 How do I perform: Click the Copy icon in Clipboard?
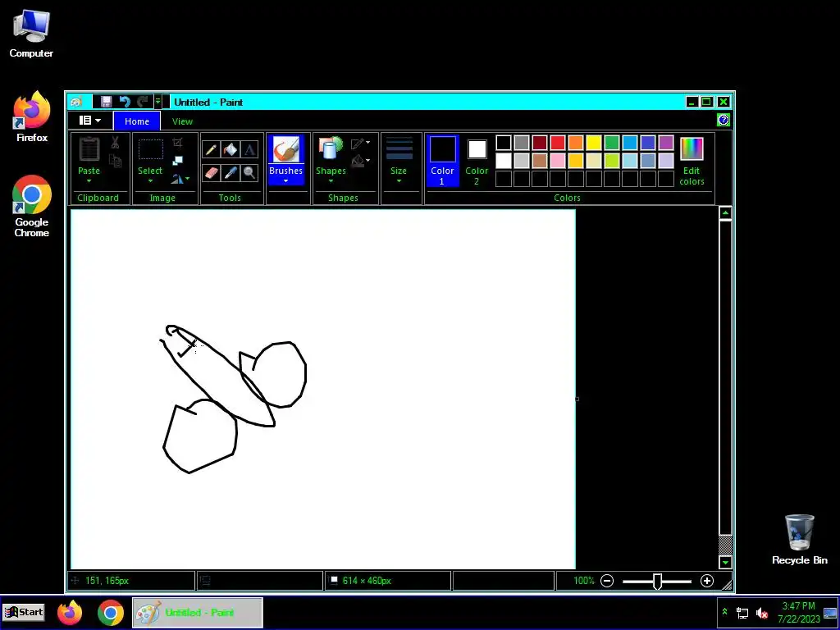tap(115, 160)
